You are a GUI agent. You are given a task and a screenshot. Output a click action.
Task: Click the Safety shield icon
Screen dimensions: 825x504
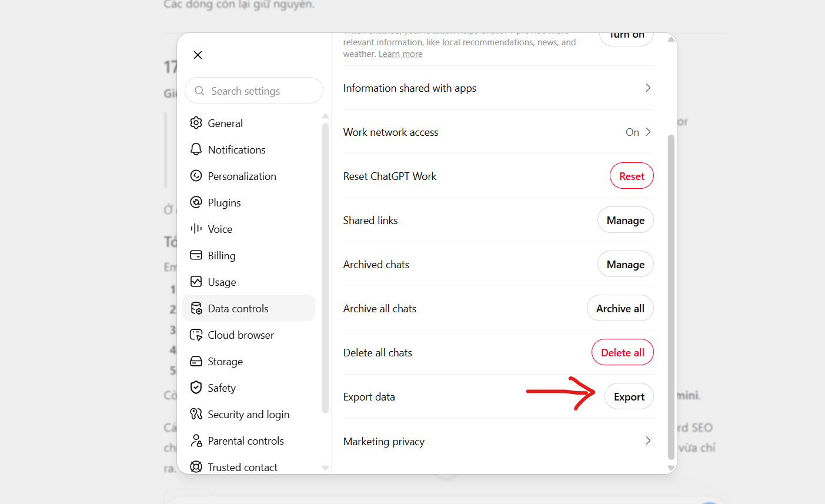coord(196,388)
